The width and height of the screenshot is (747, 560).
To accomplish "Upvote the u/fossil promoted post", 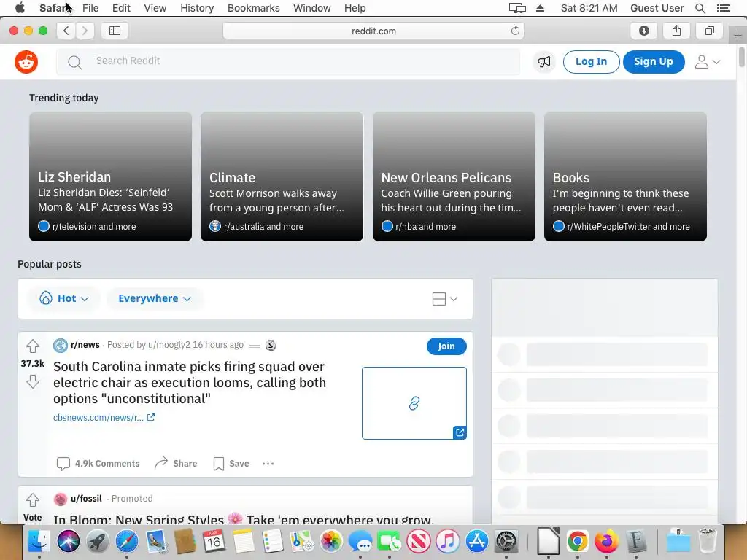I will click(x=32, y=500).
